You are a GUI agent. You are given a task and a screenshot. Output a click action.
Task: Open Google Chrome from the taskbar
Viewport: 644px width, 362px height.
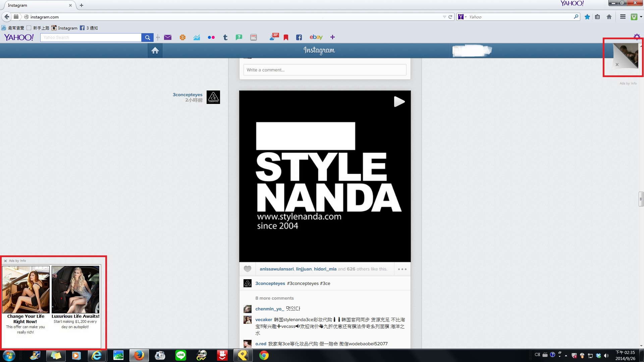tap(264, 355)
